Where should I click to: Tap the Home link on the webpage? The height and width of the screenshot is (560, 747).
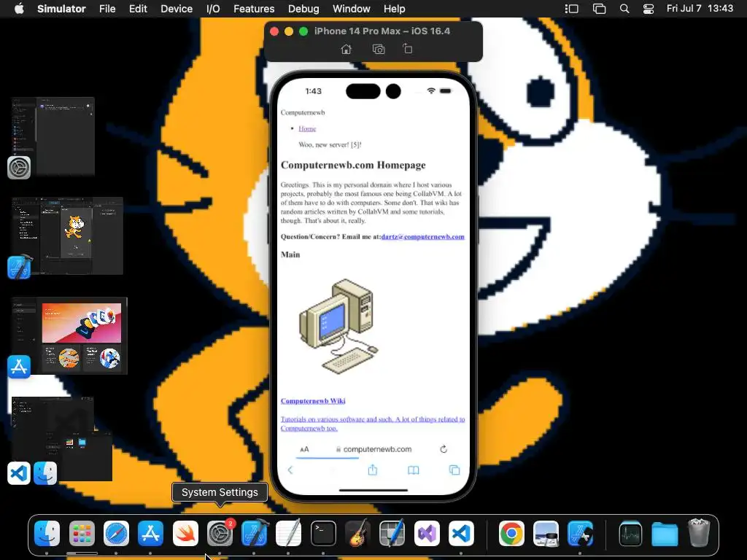(x=307, y=128)
